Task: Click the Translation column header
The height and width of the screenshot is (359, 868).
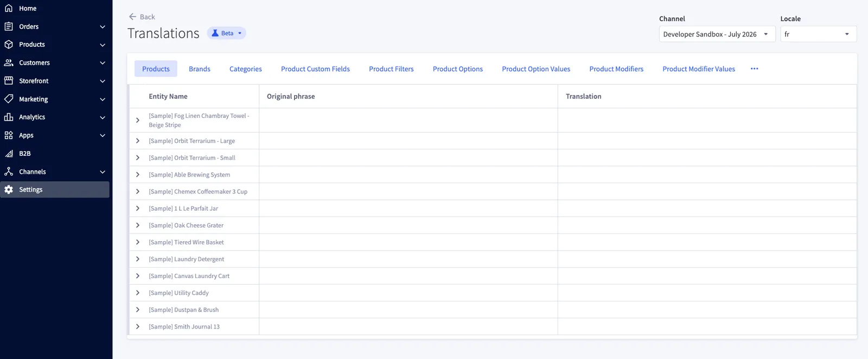Action: [583, 96]
